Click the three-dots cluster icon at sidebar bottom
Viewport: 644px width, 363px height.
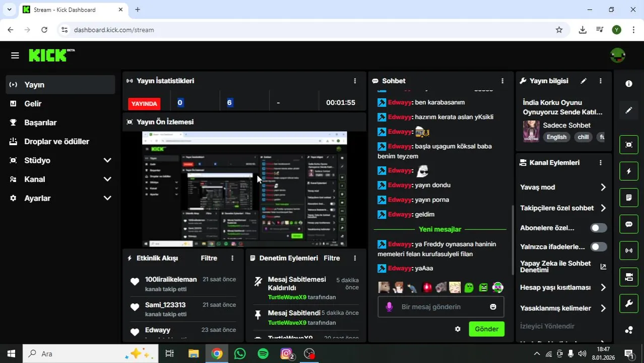coord(629,330)
